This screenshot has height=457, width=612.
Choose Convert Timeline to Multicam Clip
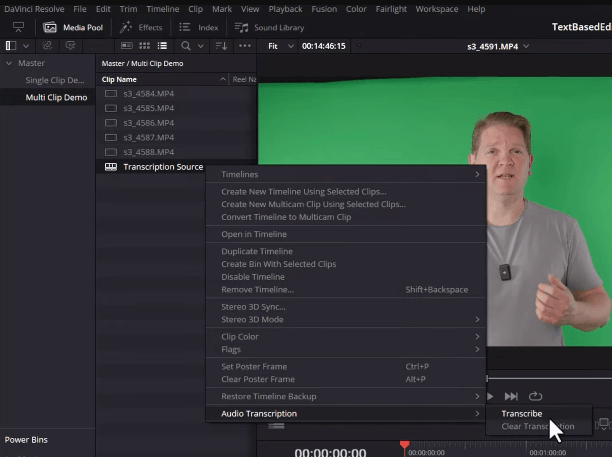point(346,217)
